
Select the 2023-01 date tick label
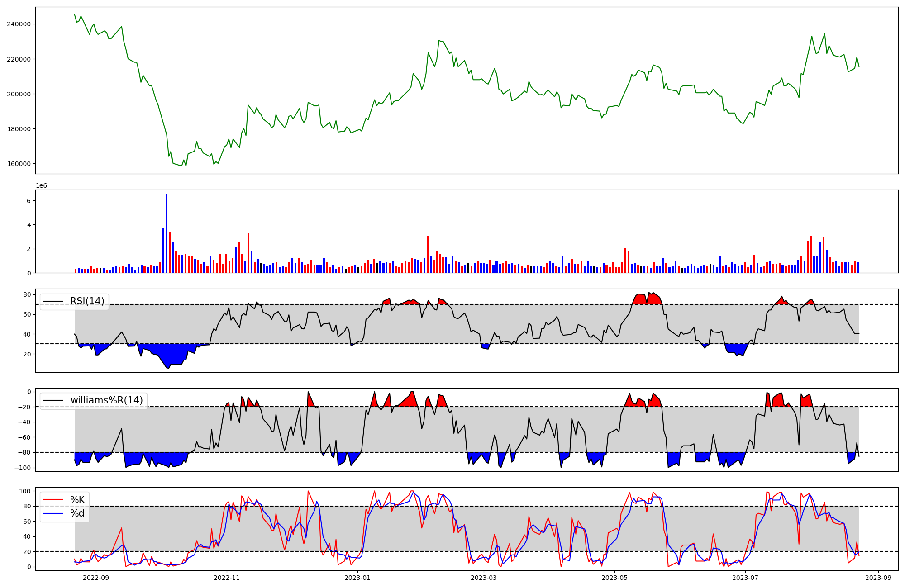(357, 578)
